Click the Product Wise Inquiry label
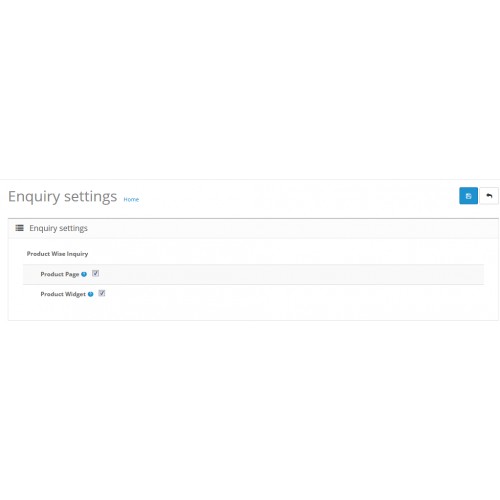500x500 pixels. [x=57, y=254]
